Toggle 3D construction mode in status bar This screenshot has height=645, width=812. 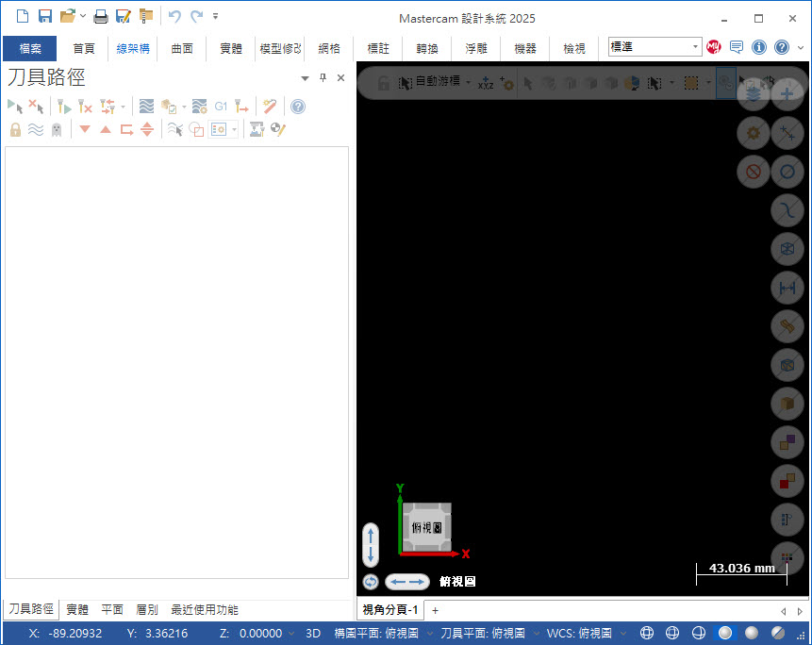click(x=313, y=634)
